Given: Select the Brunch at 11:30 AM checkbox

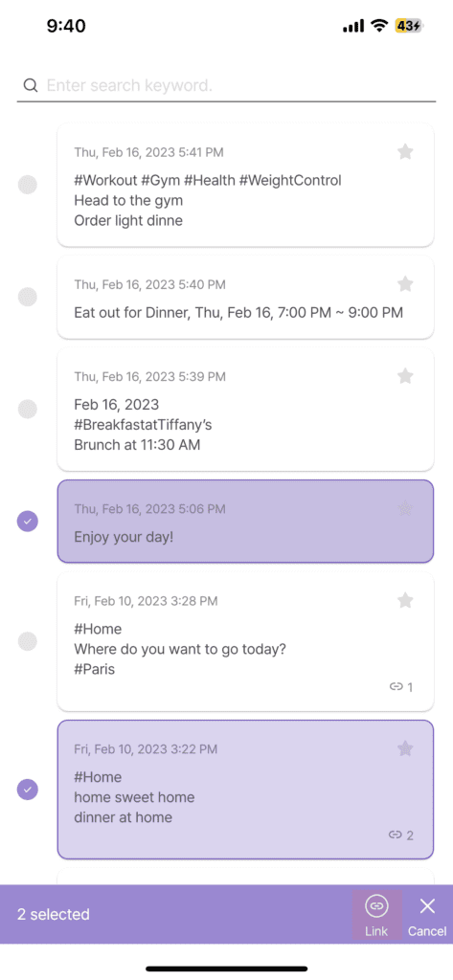Looking at the screenshot, I should [28, 410].
